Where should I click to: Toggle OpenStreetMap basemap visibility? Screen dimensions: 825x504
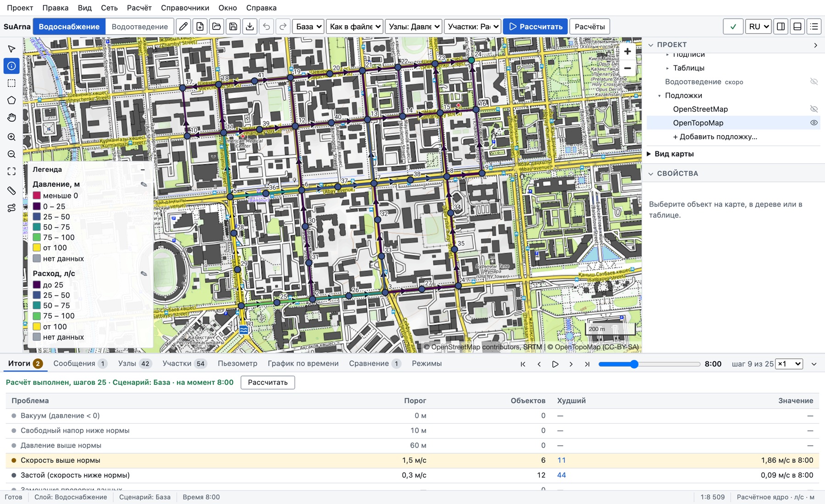(814, 109)
